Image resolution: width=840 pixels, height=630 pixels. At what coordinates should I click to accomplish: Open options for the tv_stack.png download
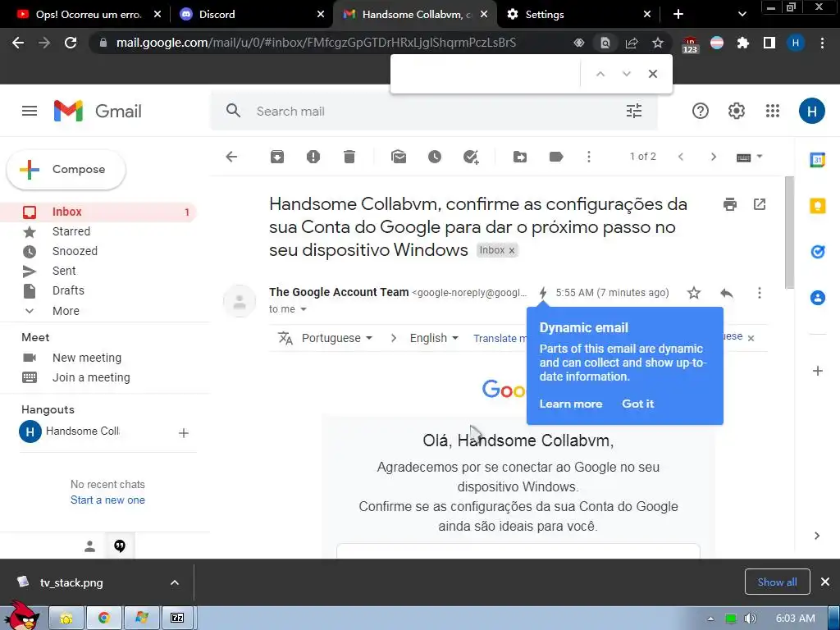click(174, 582)
